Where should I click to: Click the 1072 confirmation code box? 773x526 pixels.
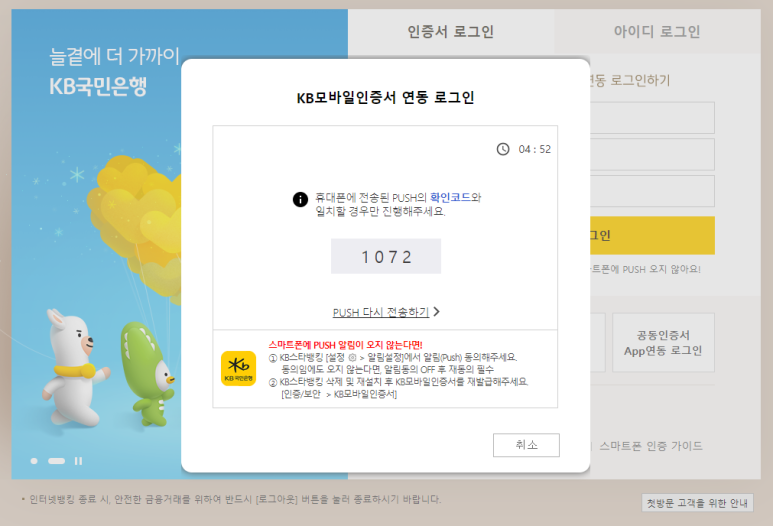(386, 256)
